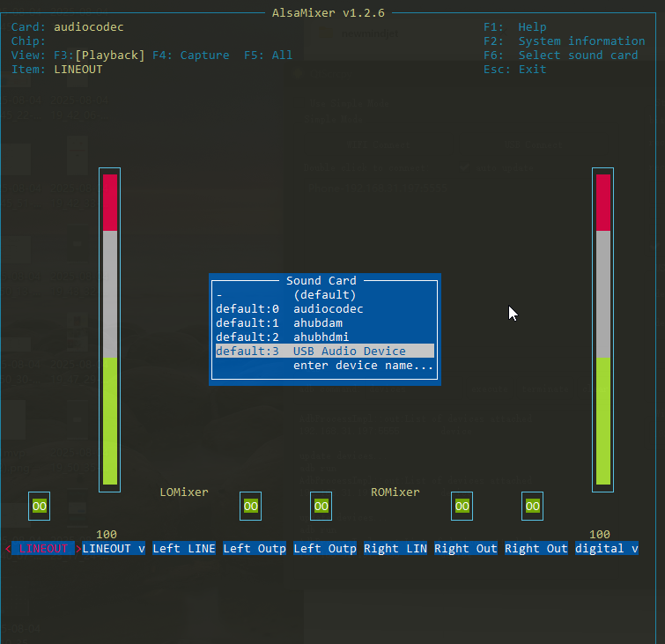Switch to F4 Capture view

click(x=191, y=55)
